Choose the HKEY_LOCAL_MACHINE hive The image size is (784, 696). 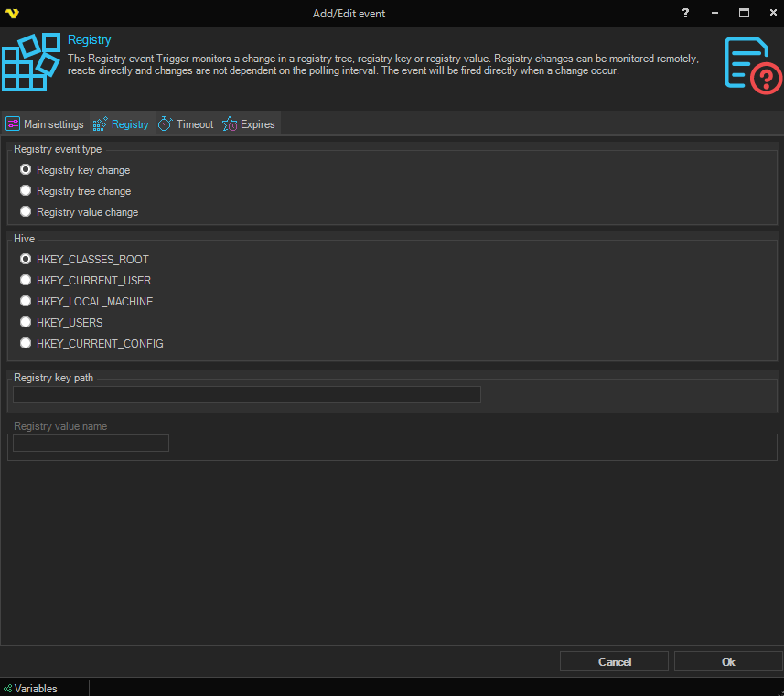click(26, 302)
